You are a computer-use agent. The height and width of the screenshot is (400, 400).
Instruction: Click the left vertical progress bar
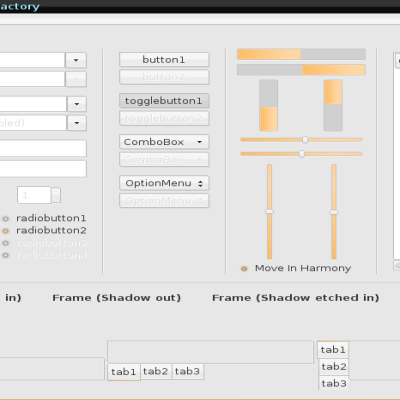click(269, 105)
